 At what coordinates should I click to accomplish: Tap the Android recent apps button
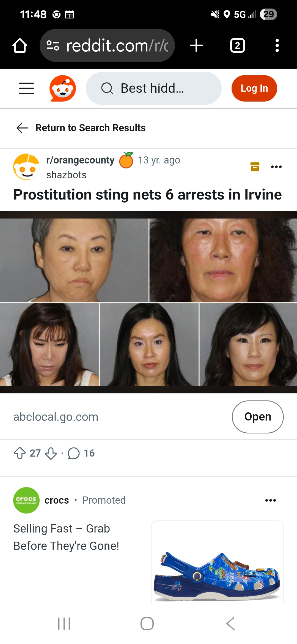pyautogui.click(x=64, y=624)
